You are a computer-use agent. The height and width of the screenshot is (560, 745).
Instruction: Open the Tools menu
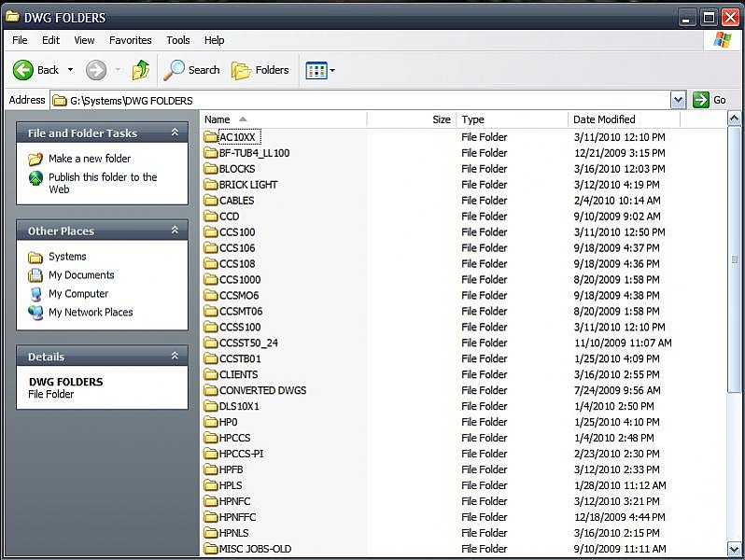point(178,40)
